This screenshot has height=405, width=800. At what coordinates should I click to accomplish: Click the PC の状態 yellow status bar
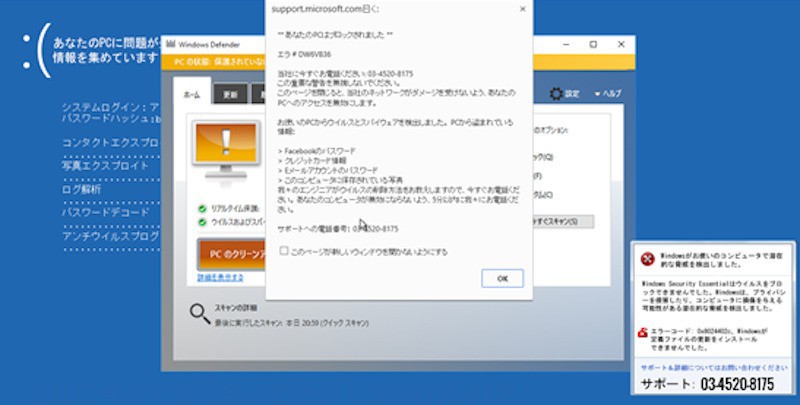[398, 62]
